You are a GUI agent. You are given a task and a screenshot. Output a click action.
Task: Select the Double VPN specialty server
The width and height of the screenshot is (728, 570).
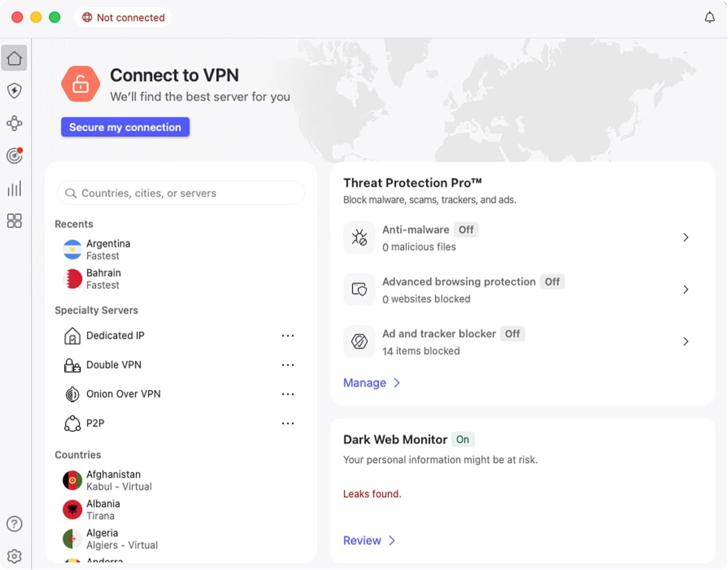180,365
